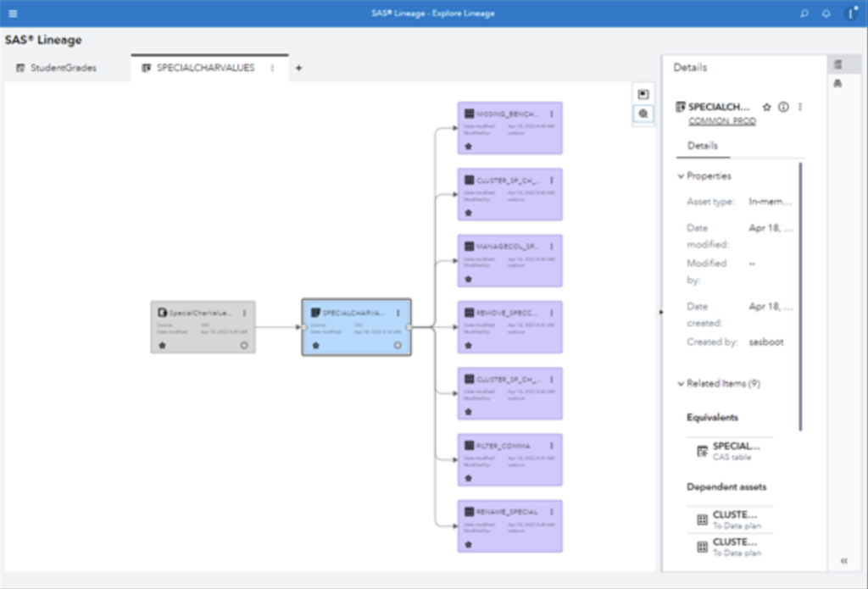Click the table icon on the blue SPECIALCHARVA node
Image resolution: width=868 pixels, height=589 pixels.
click(x=315, y=313)
